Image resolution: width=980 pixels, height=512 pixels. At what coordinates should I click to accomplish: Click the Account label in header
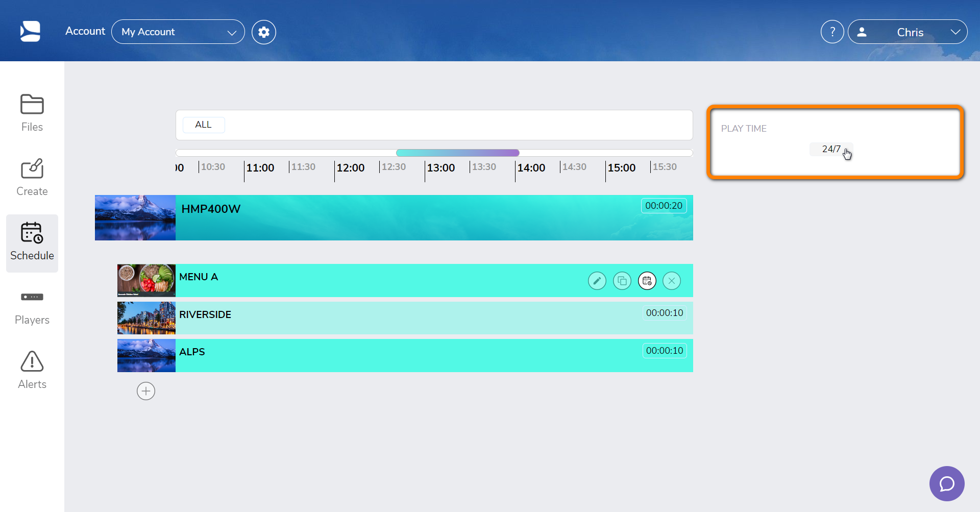85,31
